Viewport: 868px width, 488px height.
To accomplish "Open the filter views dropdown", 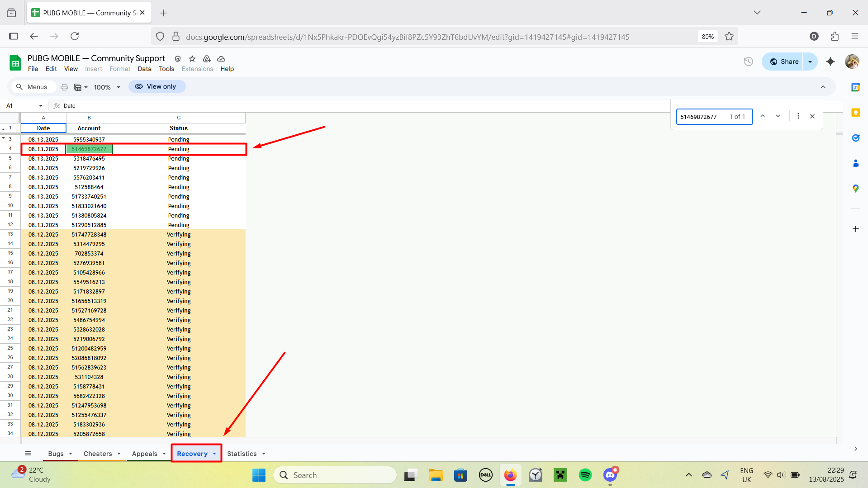I will click(81, 87).
